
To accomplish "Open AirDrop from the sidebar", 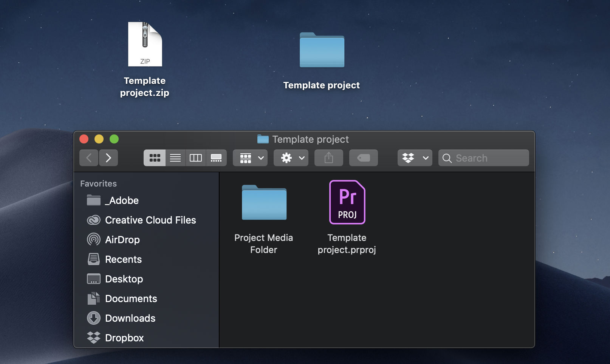I will [122, 239].
